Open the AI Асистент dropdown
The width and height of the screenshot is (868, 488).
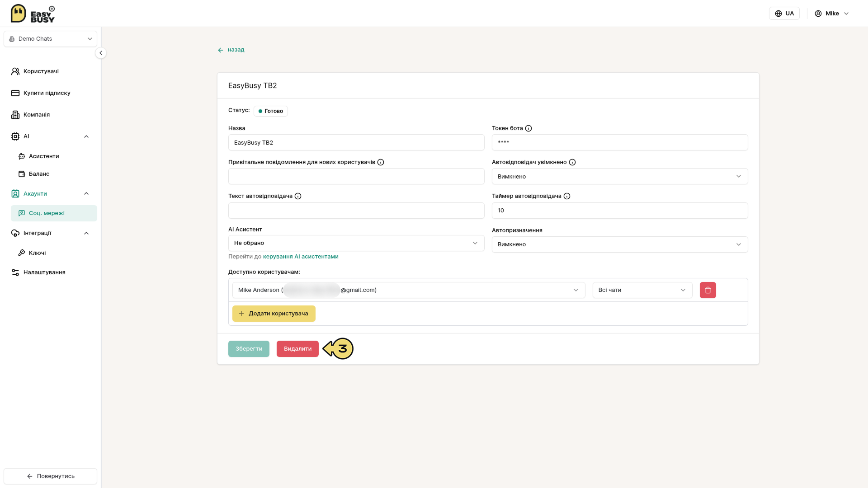(x=356, y=243)
